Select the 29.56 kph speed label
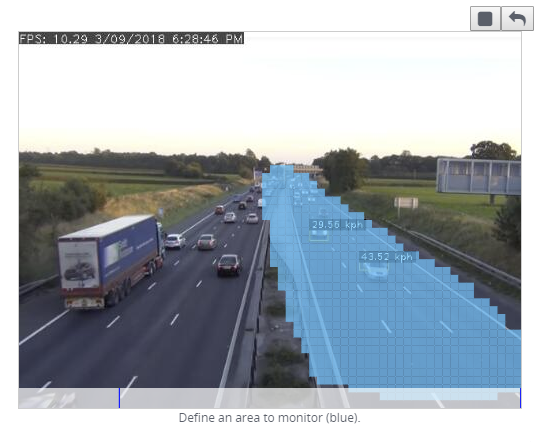539x442 pixels. click(337, 225)
